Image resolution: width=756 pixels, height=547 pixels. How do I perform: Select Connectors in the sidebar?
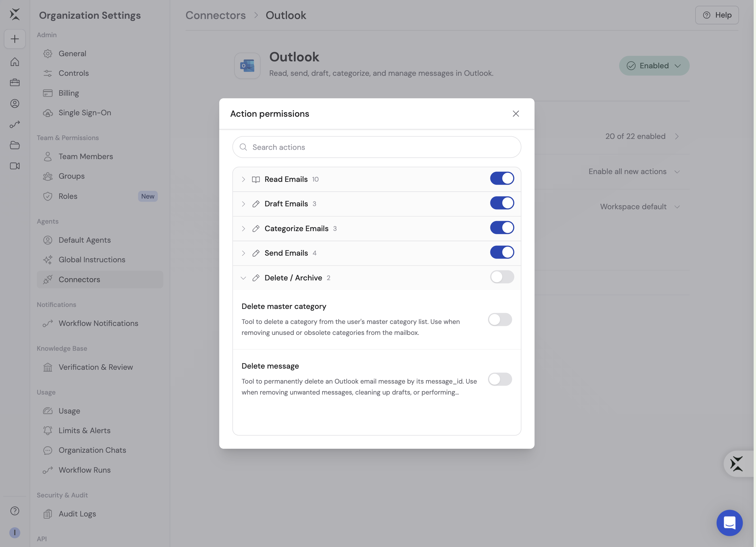[100, 280]
